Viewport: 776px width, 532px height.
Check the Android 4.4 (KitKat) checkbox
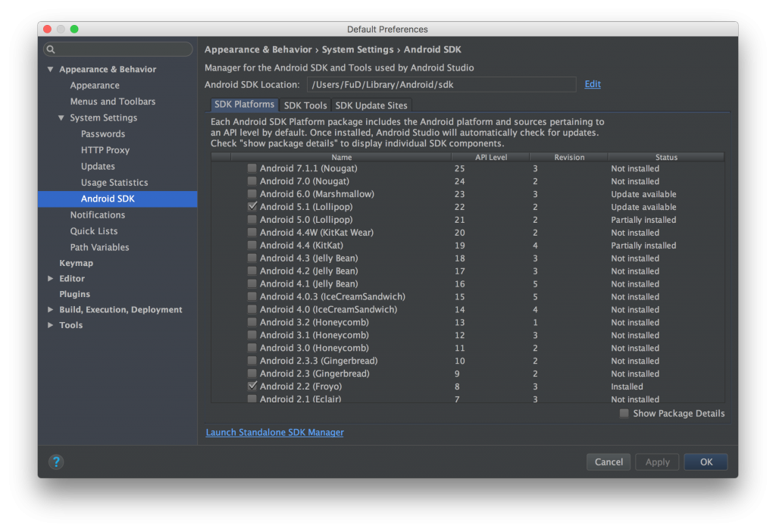point(252,246)
